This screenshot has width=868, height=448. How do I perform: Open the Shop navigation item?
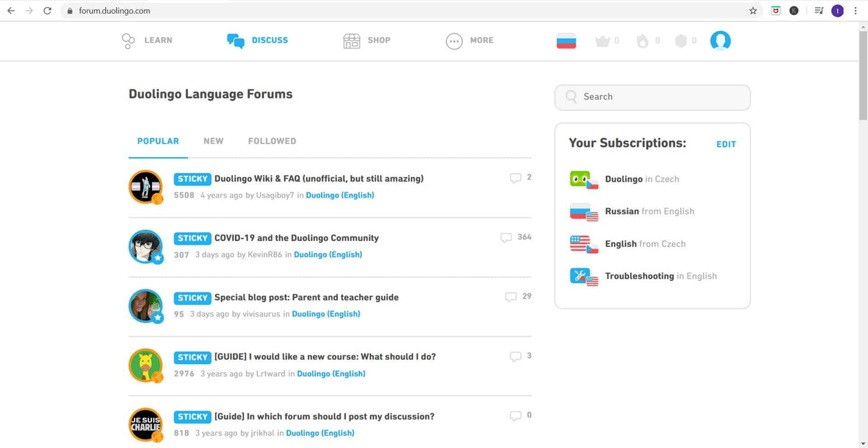379,41
